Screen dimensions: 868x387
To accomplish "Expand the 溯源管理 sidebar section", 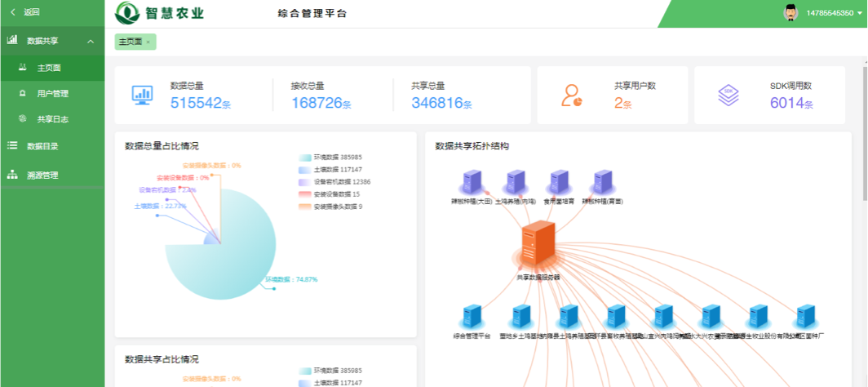I will (x=42, y=175).
